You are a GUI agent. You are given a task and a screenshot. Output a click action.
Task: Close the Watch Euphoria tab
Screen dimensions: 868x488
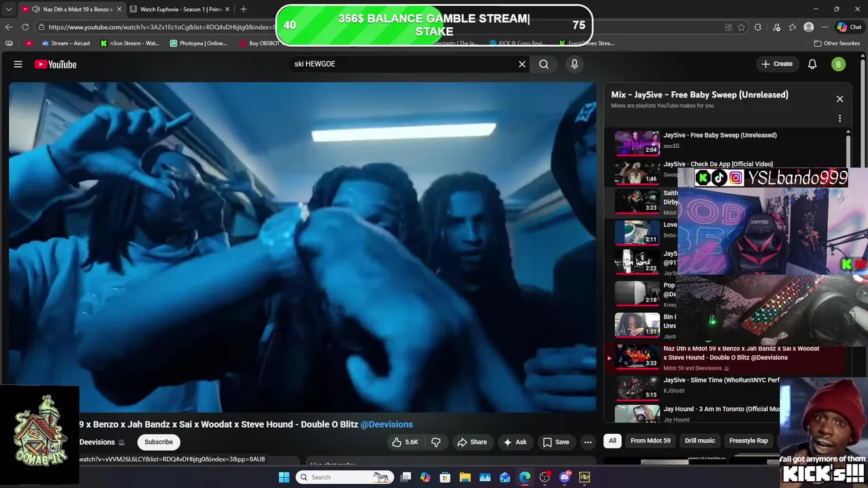[227, 9]
